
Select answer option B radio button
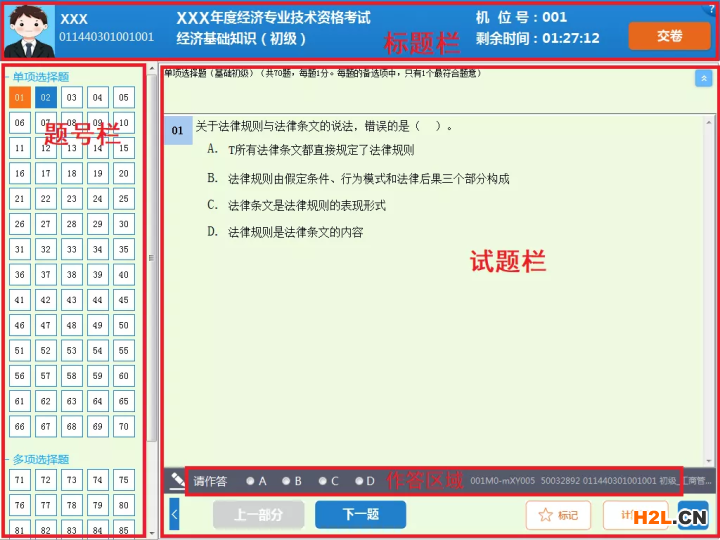(286, 481)
